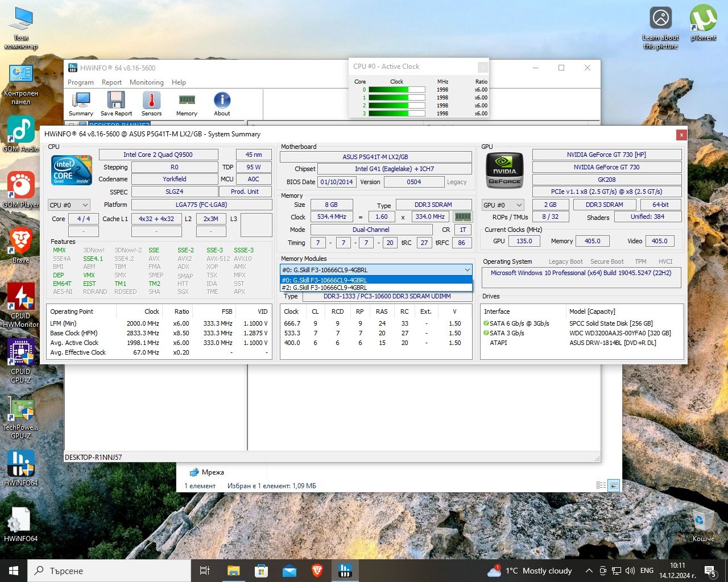Close the CPU #0 Active Clock window
Screen dimensions: 728x582
[482, 67]
